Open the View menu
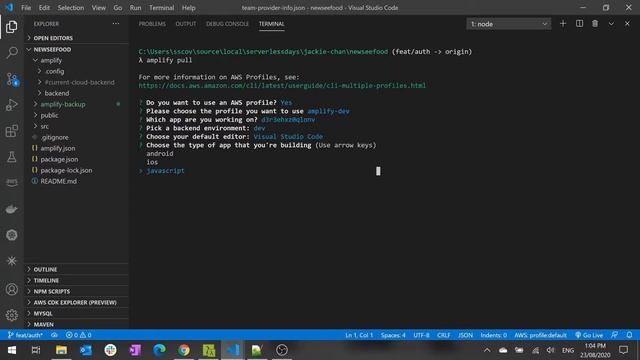Screen dimensions: 640x360 tap(98, 8)
